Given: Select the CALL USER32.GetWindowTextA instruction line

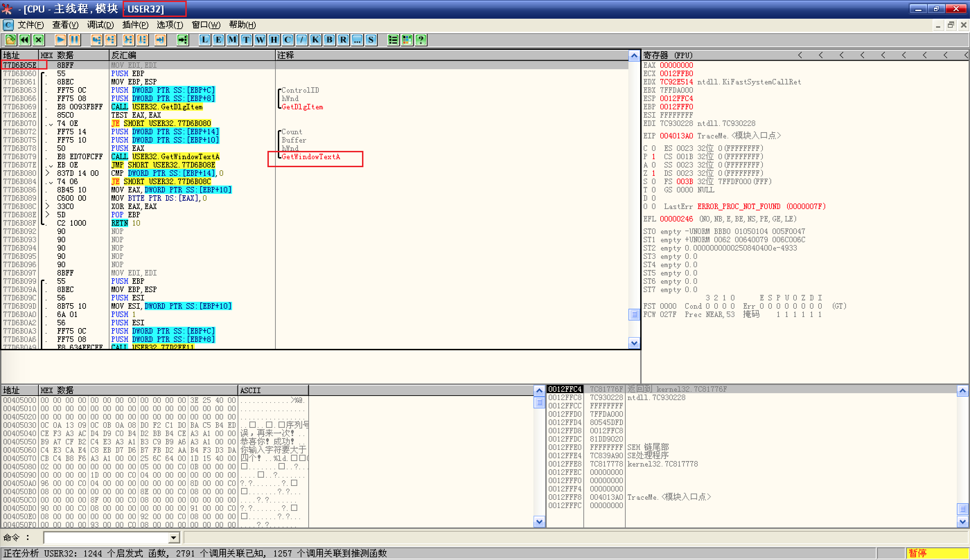Looking at the screenshot, I should pyautogui.click(x=166, y=156).
